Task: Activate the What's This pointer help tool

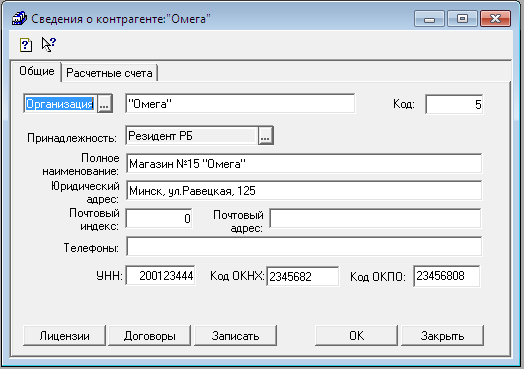Action: (x=49, y=44)
